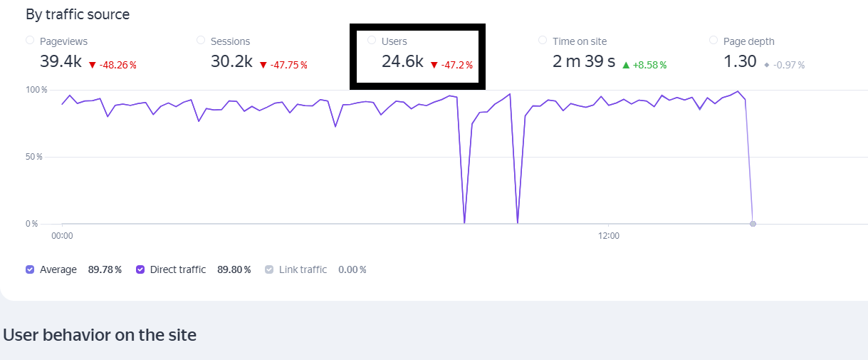Click the red down arrow beside Users
Screen dimensions: 868x360
click(434, 65)
